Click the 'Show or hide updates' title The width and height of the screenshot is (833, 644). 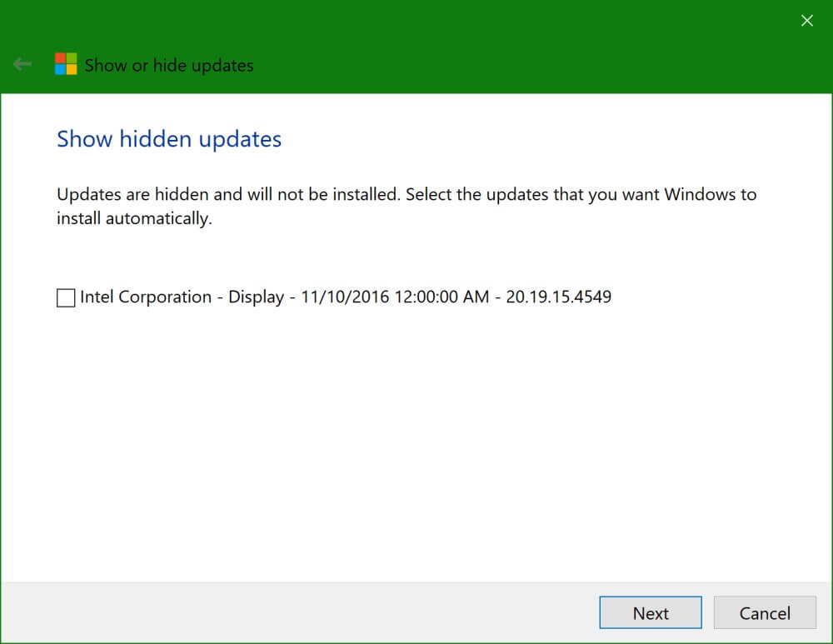tap(169, 65)
